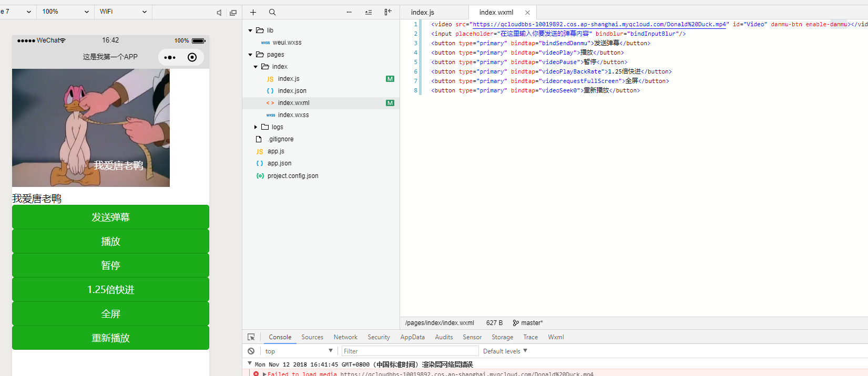Mute the simulator sound via speaker icon
Screen dimensions: 868x376
(x=219, y=13)
